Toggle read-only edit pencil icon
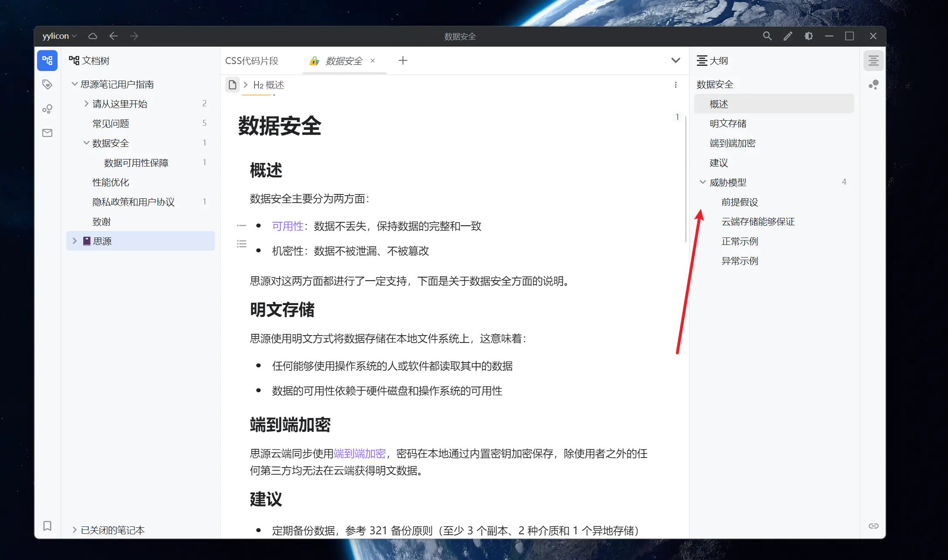 point(788,36)
